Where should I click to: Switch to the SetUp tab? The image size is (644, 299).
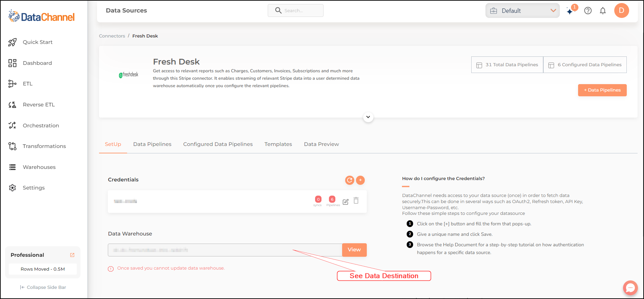tap(113, 144)
